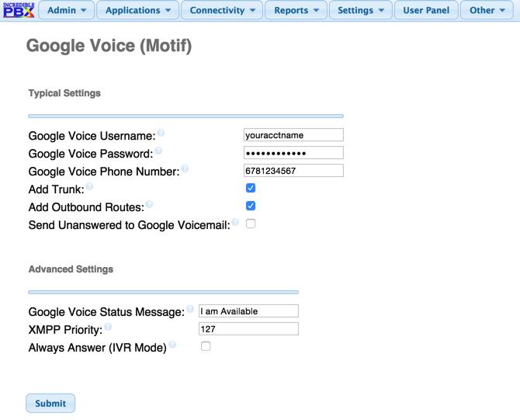Viewport: 520px width, 420px height.
Task: Open help icon for Google Voice Username
Action: coord(161,133)
